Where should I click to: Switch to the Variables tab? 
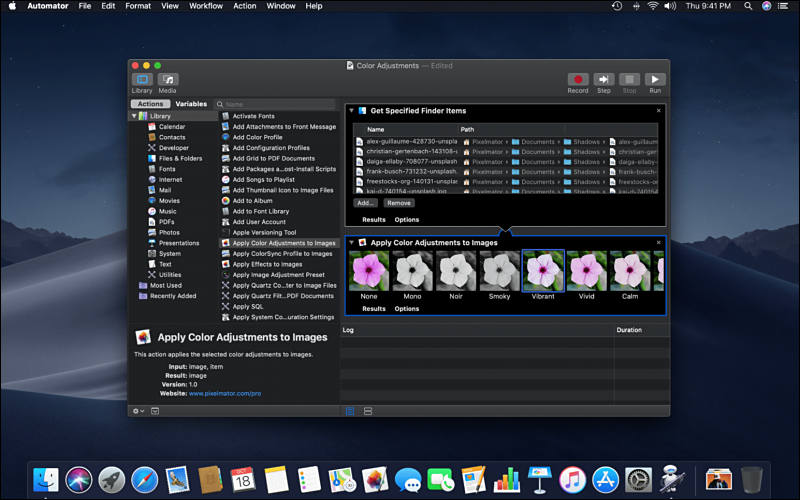click(x=191, y=104)
